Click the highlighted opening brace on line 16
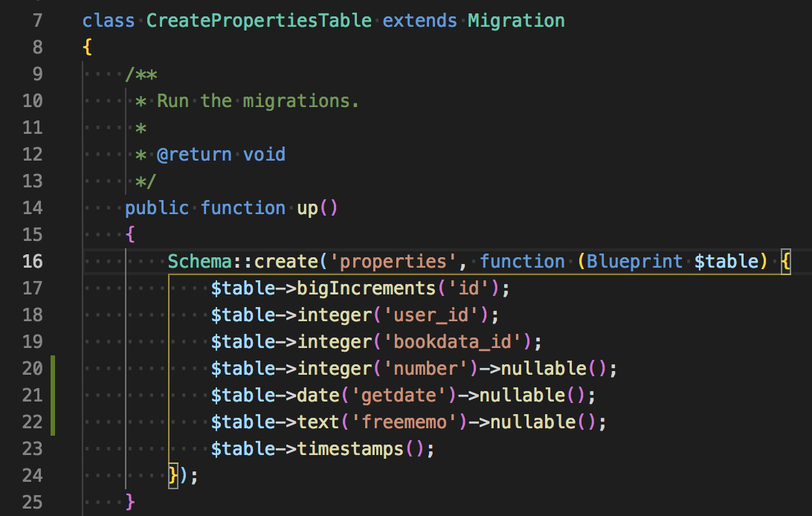The image size is (812, 516). tap(785, 262)
